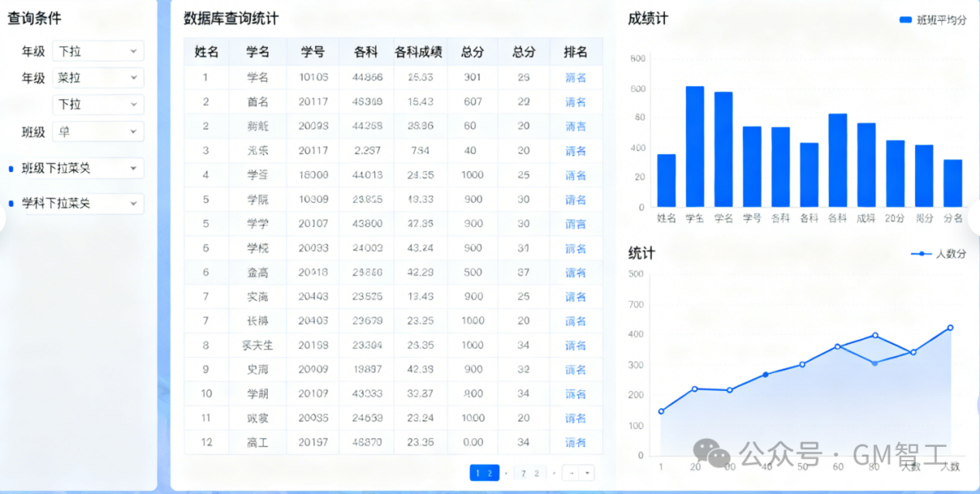The height and width of the screenshot is (494, 980).
Task: Click the 排名 link in first table row
Action: tap(575, 77)
